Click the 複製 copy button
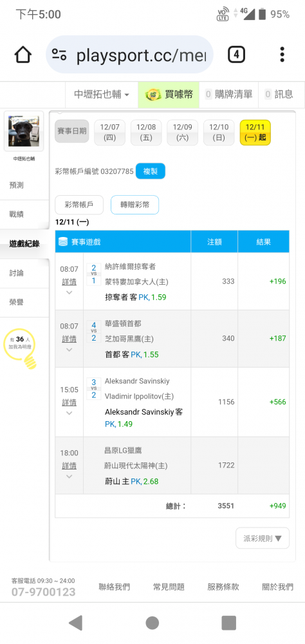Screen dimensions: 305x644 tap(150, 171)
